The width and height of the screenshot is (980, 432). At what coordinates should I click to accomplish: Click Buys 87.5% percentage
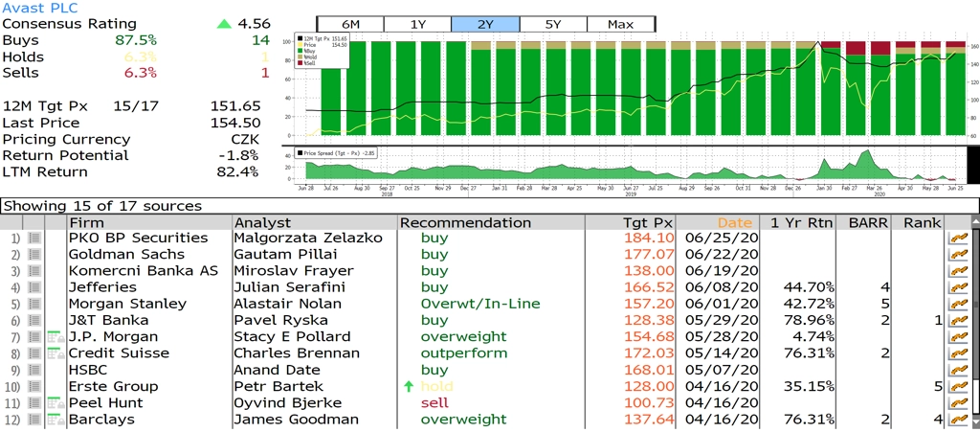[x=136, y=40]
